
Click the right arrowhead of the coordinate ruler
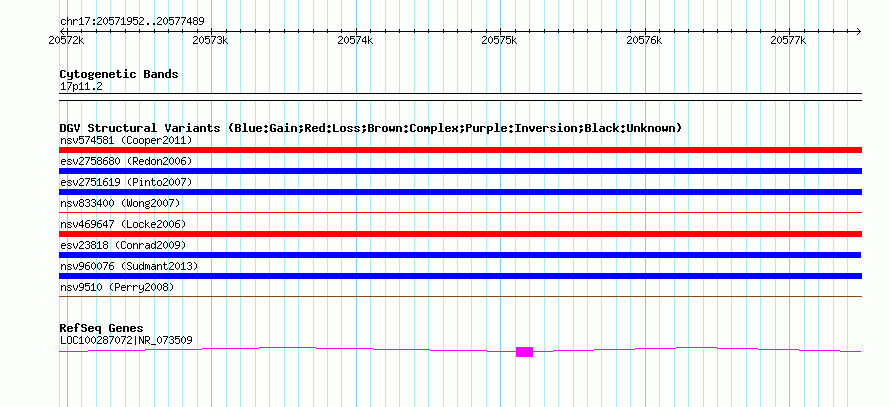coord(859,31)
